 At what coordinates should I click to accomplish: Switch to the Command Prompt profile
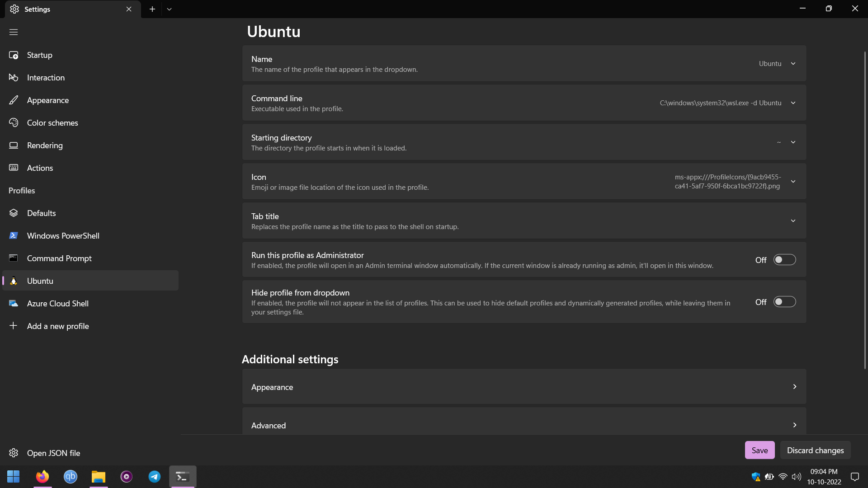pyautogui.click(x=59, y=258)
